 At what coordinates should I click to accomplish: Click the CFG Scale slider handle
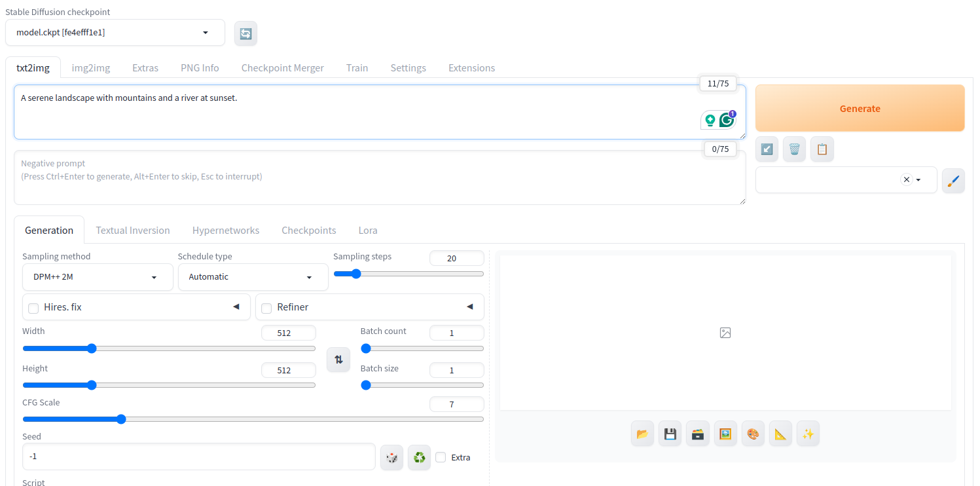[x=121, y=419]
